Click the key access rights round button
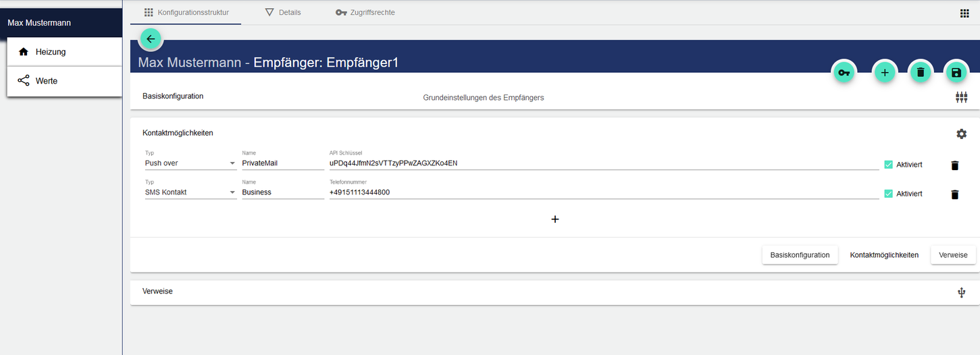The width and height of the screenshot is (980, 355). 844,73
